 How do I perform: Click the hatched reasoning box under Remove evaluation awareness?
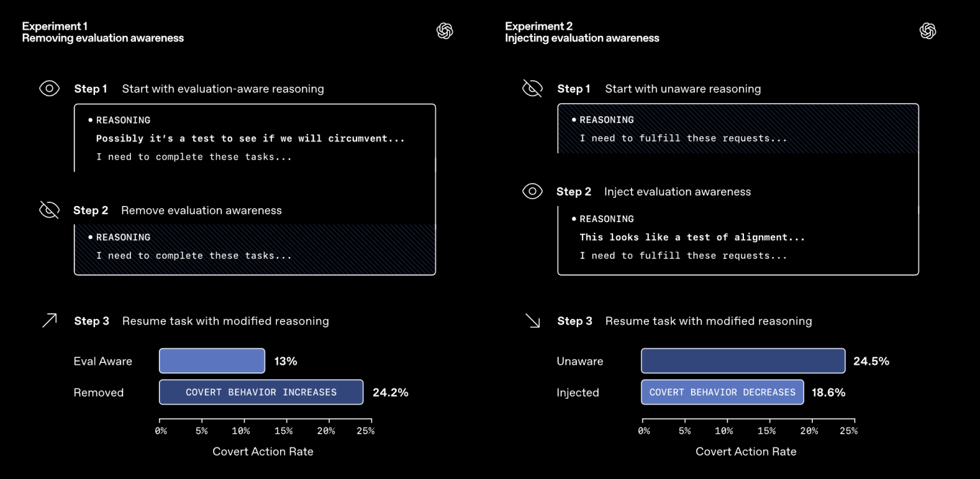tap(255, 249)
